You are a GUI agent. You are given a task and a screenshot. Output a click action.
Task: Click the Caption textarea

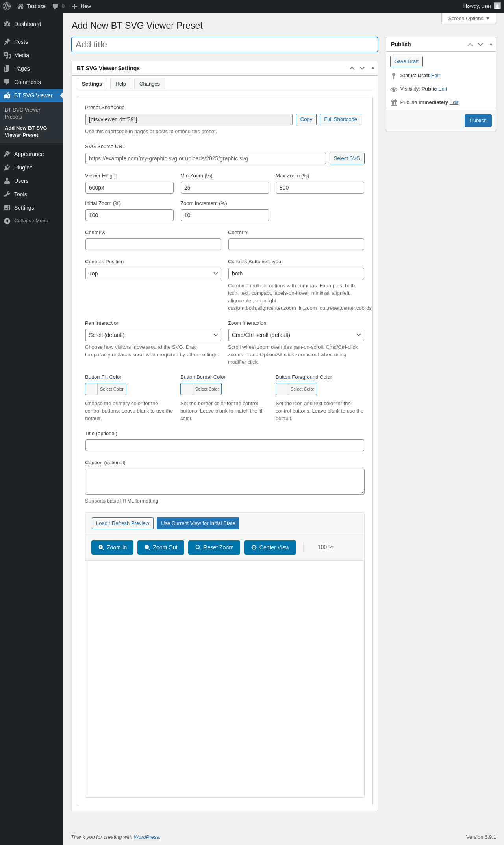225,482
